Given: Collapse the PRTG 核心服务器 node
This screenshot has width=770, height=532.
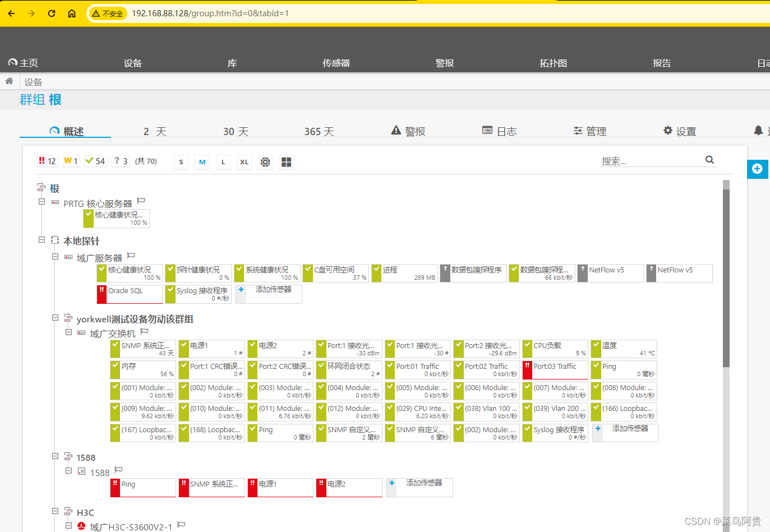Looking at the screenshot, I should (x=42, y=201).
